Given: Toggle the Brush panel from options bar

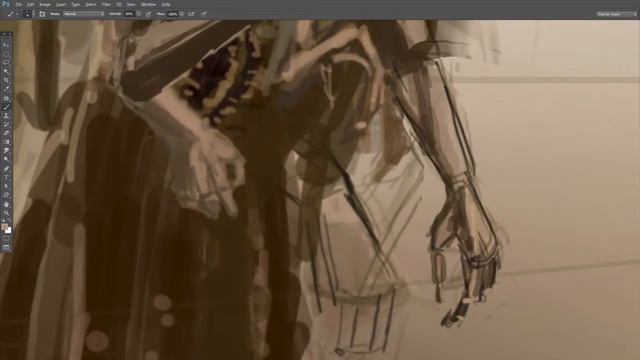Looking at the screenshot, I should (x=42, y=14).
